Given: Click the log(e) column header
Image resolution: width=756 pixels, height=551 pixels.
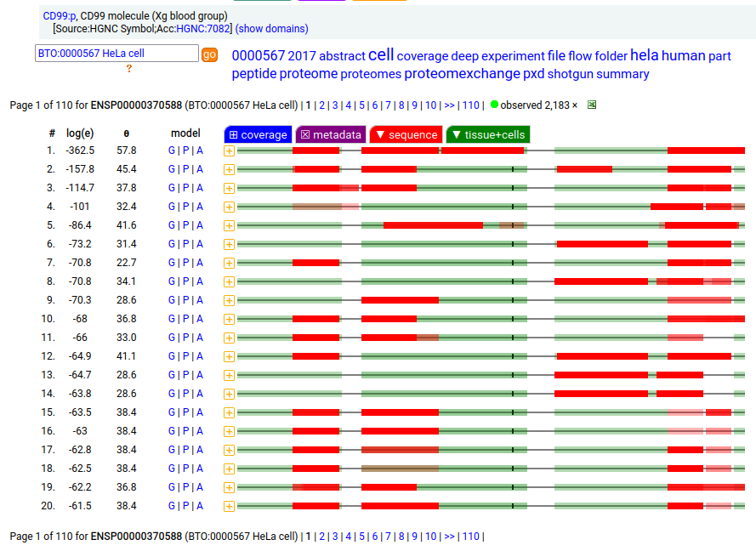Looking at the screenshot, I should (80, 133).
